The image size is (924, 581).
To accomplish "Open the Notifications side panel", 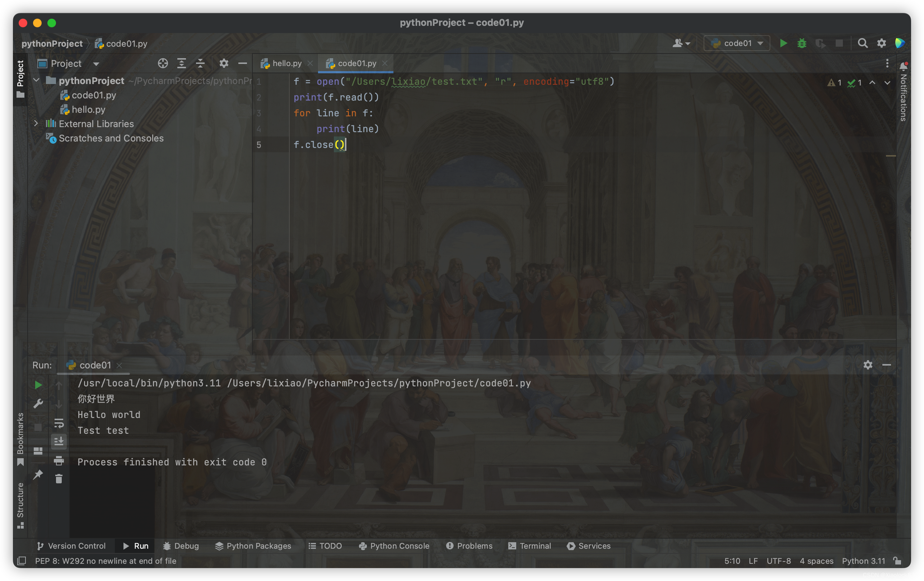I will pyautogui.click(x=904, y=92).
